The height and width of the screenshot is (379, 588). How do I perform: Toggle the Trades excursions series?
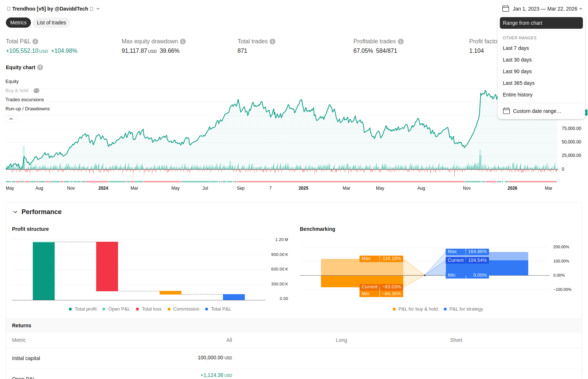[25, 100]
